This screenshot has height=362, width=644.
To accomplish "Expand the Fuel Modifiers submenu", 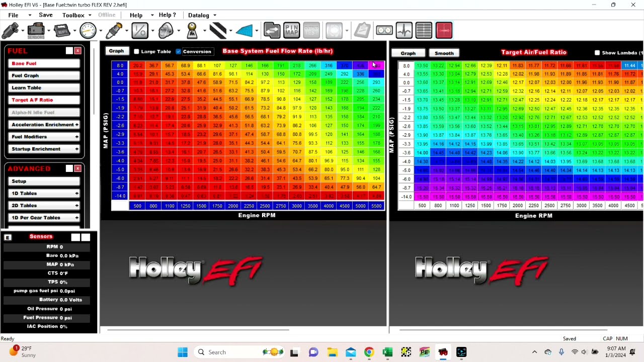I will [76, 137].
